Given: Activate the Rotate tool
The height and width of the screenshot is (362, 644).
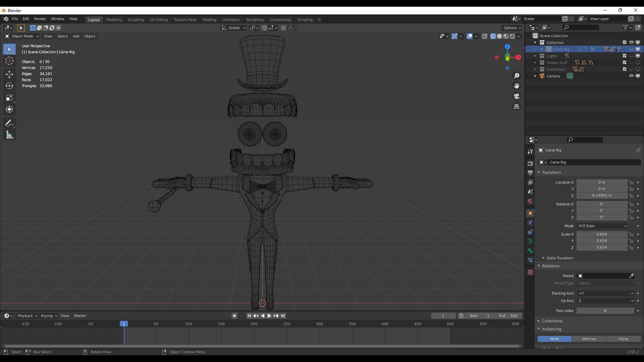Looking at the screenshot, I should 9,86.
